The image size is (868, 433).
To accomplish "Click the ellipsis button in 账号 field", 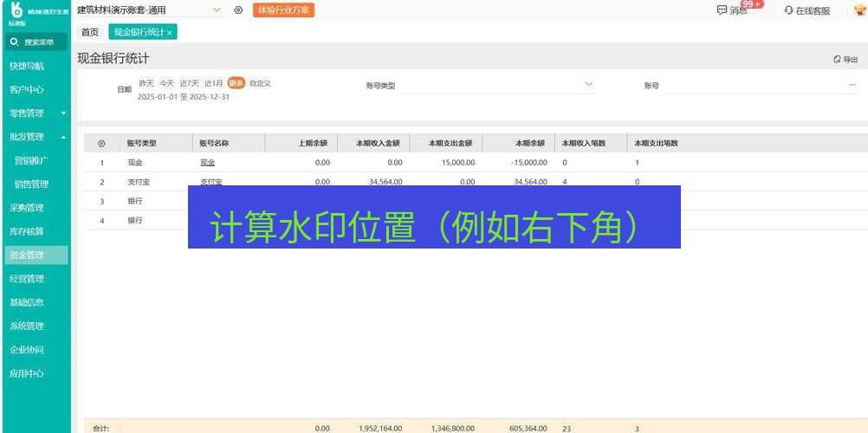I will tap(852, 85).
